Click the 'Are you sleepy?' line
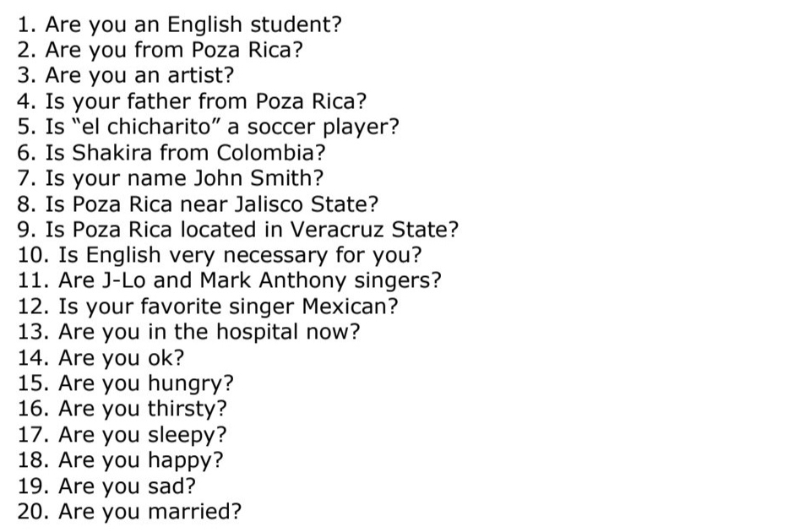The height and width of the screenshot is (532, 794). point(122,436)
